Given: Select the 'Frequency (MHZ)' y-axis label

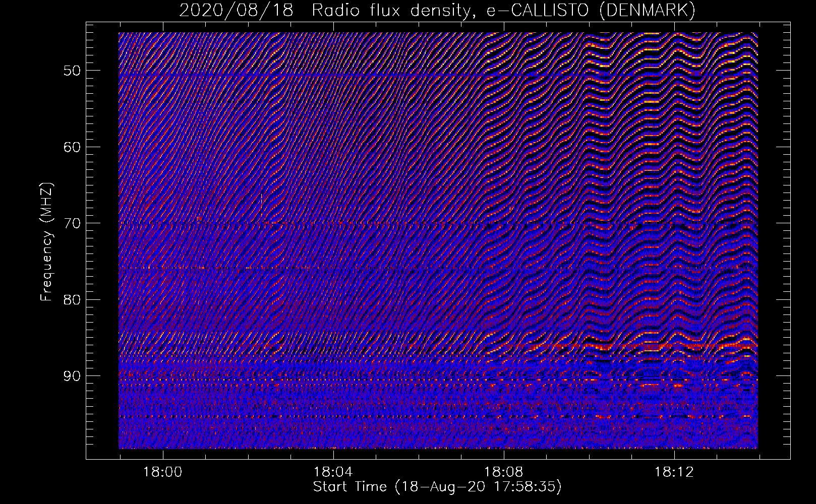Looking at the screenshot, I should coord(47,242).
